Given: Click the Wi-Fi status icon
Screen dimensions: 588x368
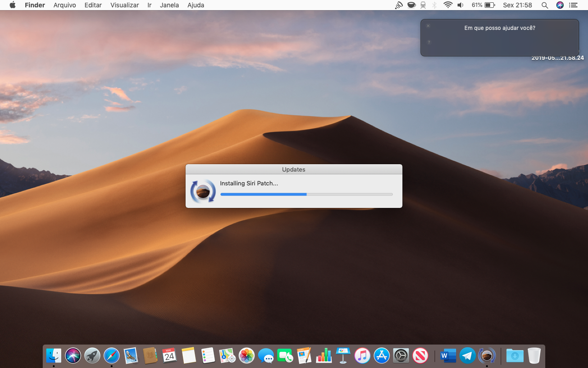Looking at the screenshot, I should tap(448, 5).
